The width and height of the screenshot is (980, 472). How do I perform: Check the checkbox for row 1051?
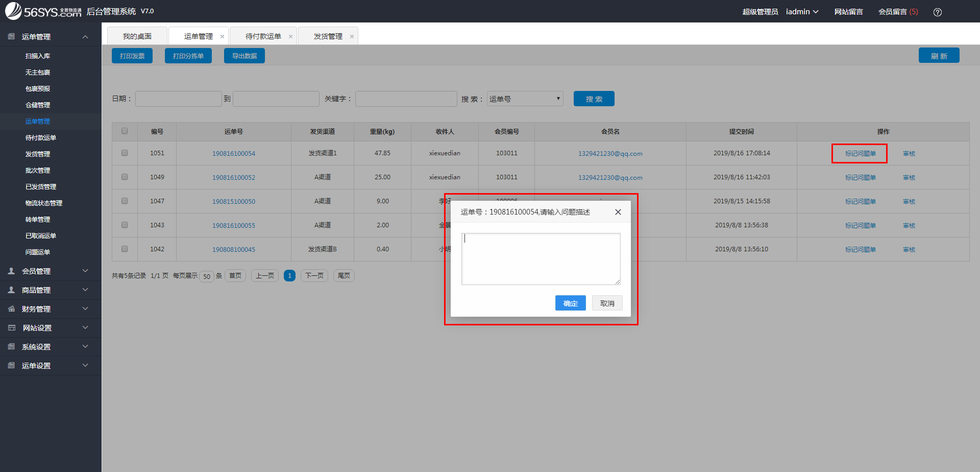click(124, 153)
